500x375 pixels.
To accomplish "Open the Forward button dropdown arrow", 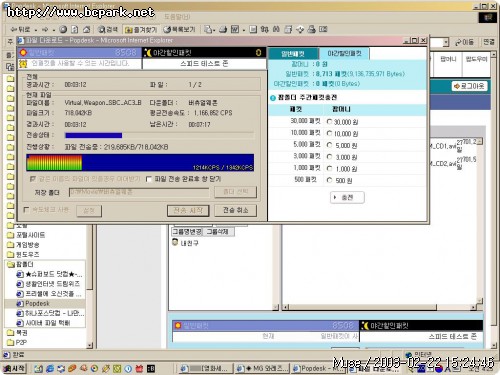I will pos(53,30).
